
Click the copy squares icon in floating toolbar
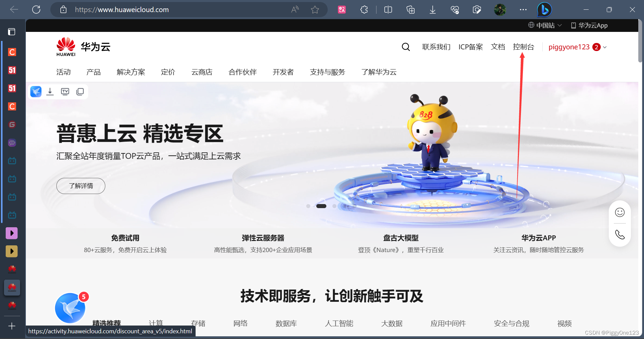click(x=80, y=92)
